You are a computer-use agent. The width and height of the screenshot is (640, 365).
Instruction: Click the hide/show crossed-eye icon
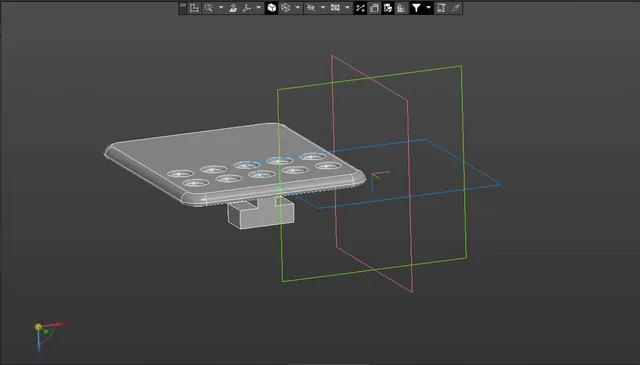[311, 8]
